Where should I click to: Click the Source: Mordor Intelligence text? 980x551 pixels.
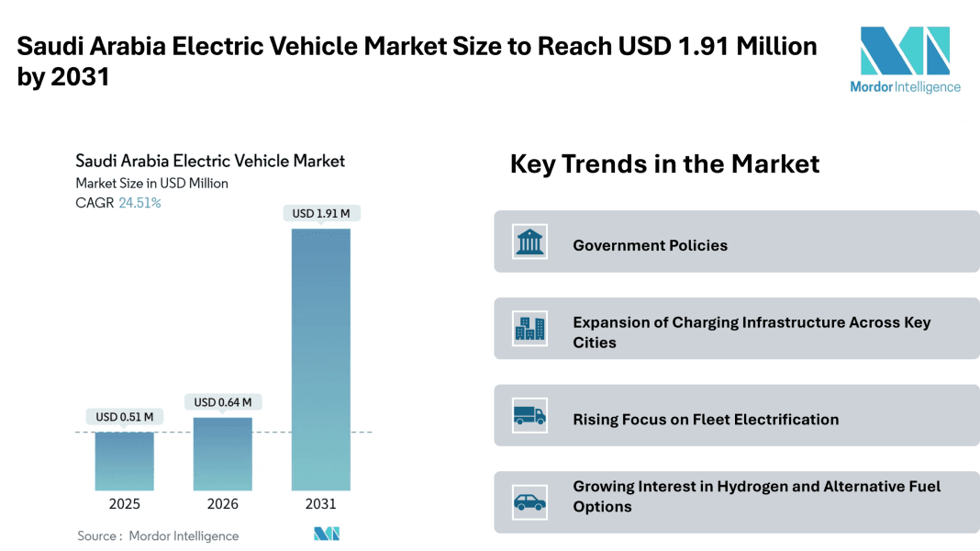(x=158, y=535)
